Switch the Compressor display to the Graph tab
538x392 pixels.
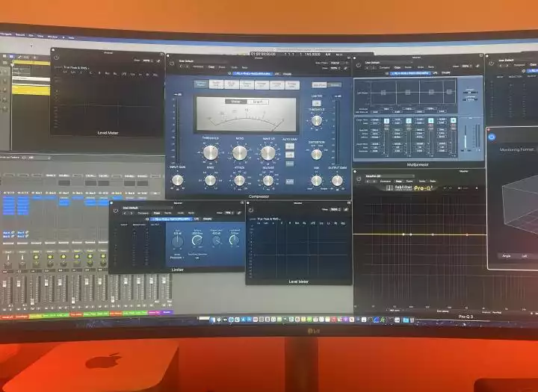pos(258,102)
